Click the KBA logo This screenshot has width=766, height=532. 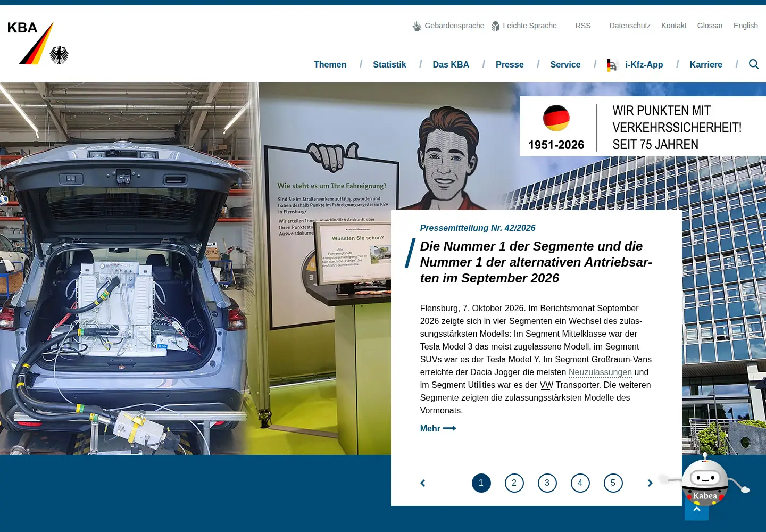(x=38, y=43)
